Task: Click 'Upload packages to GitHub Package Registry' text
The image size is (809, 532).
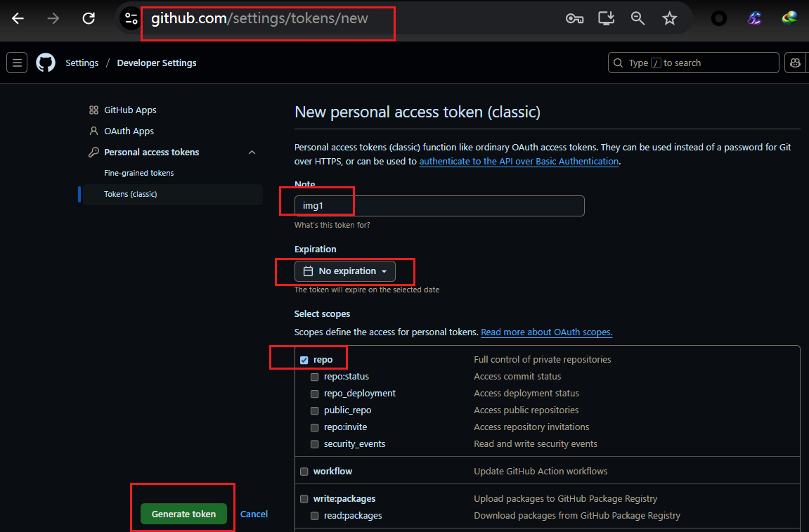Action: click(x=566, y=498)
